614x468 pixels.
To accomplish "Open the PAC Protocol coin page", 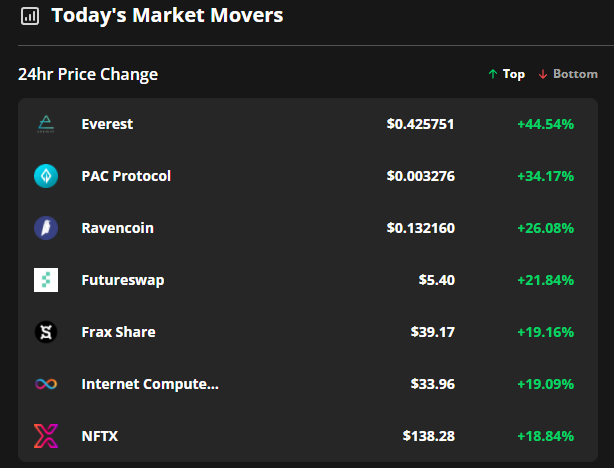I will point(126,176).
